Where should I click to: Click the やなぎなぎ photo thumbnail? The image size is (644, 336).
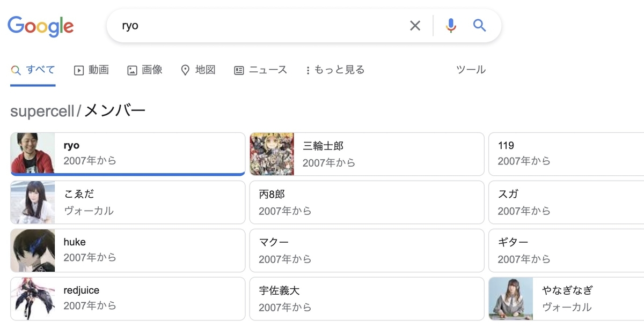pos(511,298)
